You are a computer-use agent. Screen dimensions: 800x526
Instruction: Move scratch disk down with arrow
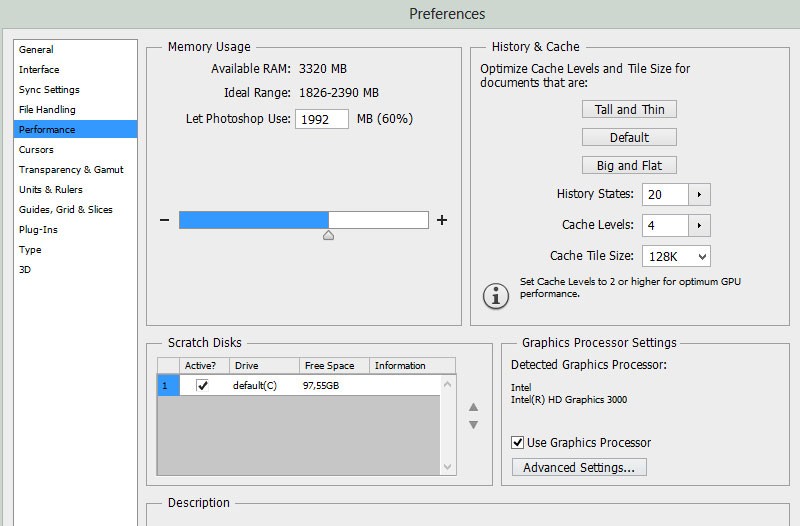[474, 425]
